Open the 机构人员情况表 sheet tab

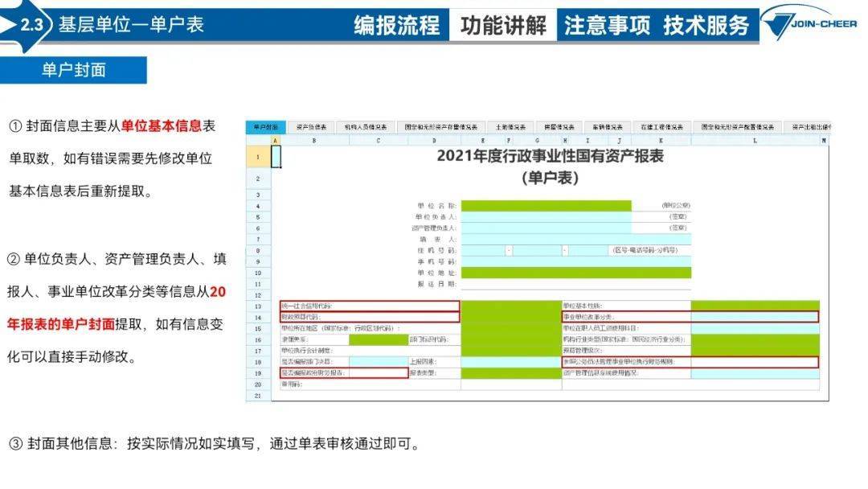pyautogui.click(x=366, y=127)
